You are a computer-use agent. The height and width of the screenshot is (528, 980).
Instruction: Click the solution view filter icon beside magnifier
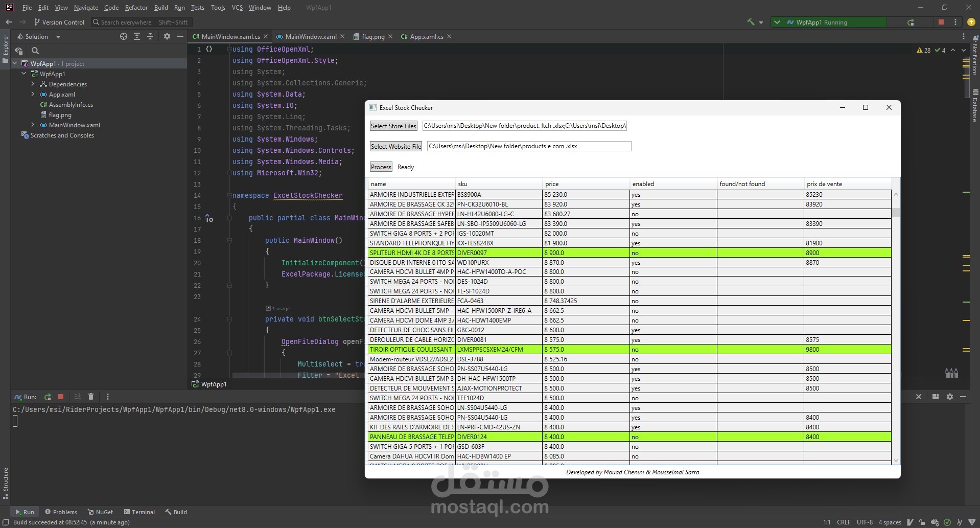coord(19,51)
